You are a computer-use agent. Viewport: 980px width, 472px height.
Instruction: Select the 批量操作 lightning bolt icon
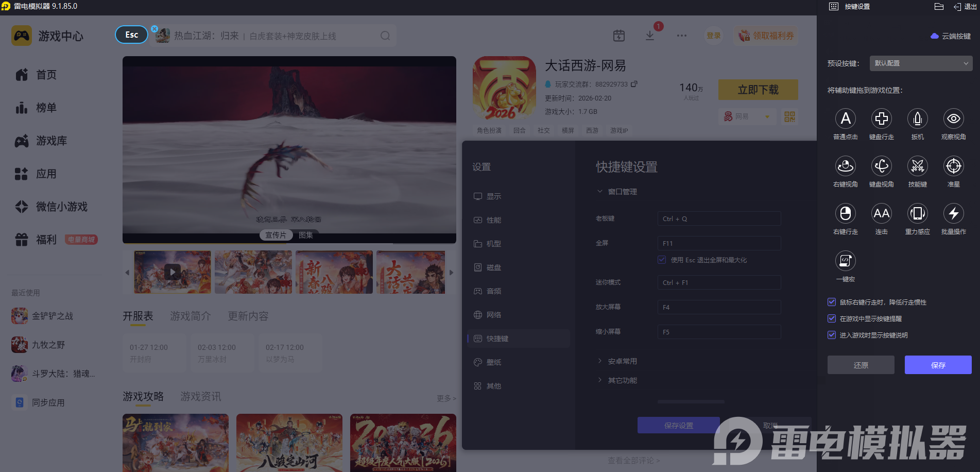[x=953, y=213]
